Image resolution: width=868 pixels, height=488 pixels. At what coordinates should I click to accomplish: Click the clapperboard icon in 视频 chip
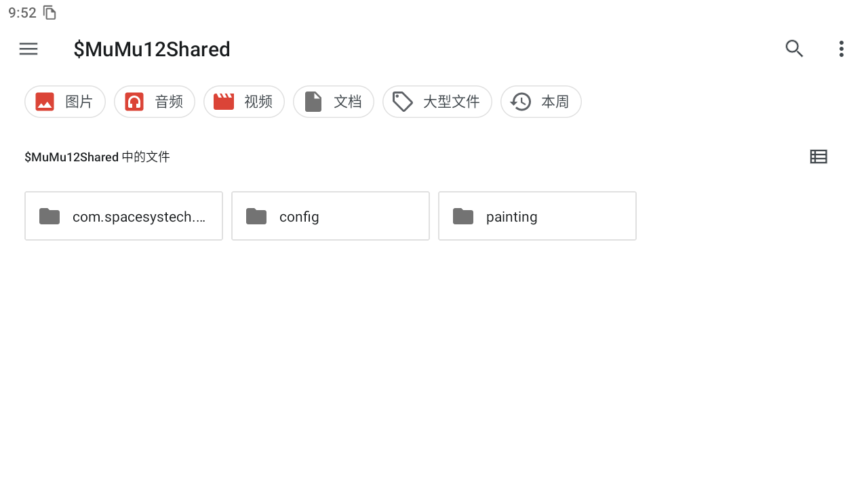(224, 102)
